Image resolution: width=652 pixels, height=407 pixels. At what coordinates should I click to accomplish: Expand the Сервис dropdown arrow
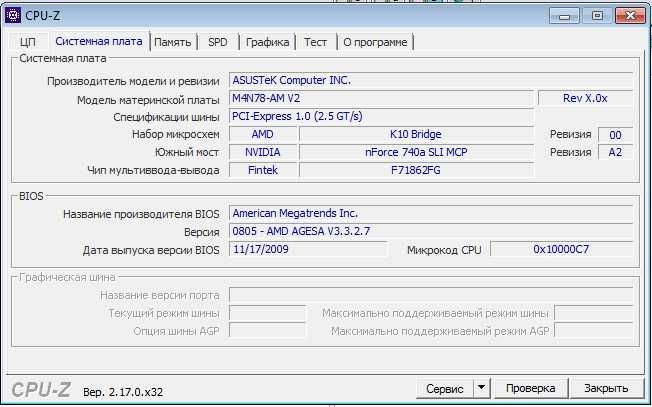482,389
